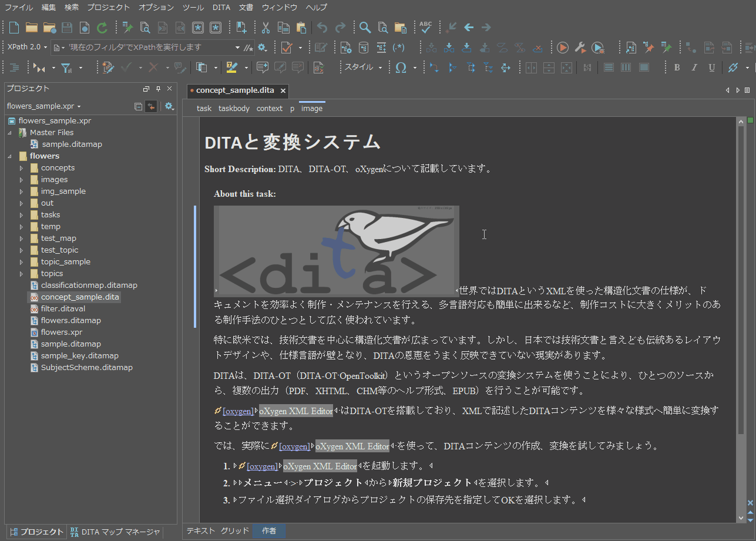The image size is (756, 541).
Task: Collapse the Master Files node
Action: coord(9,133)
